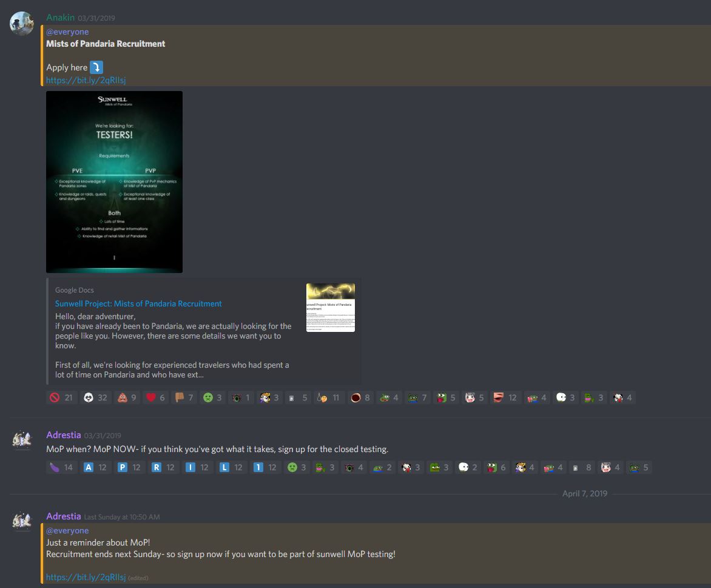Click nauseated face reaction on Anakin's post
Screen dimensions: 711x588
(213, 397)
